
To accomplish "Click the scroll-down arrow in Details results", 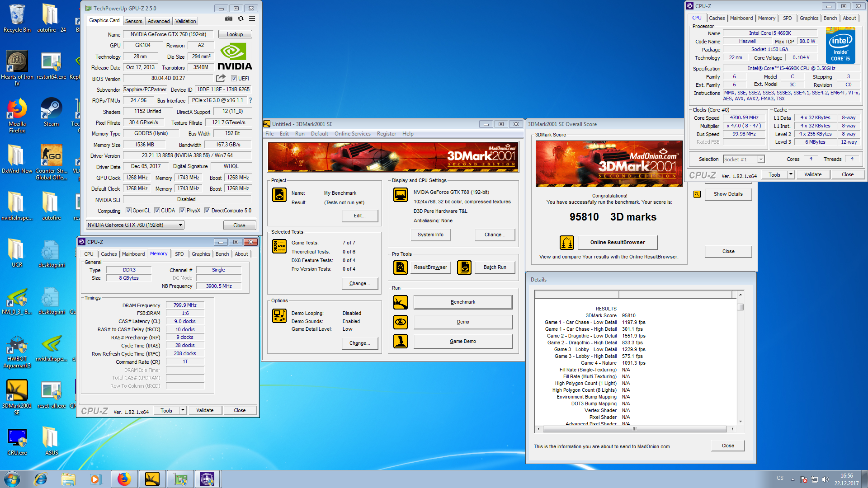I will tap(740, 421).
